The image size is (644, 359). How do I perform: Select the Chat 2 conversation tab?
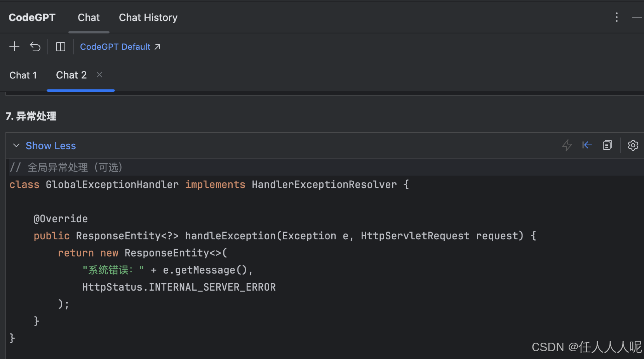tap(71, 75)
